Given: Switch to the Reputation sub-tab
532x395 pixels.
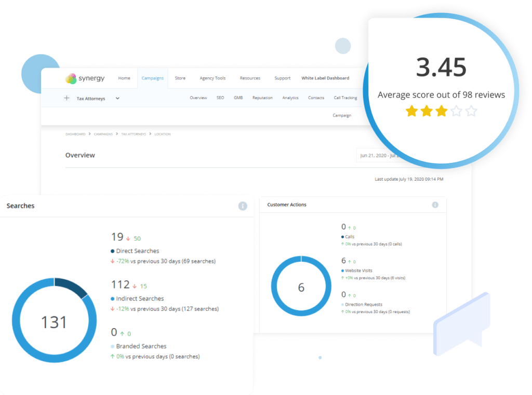Looking at the screenshot, I should [x=262, y=98].
